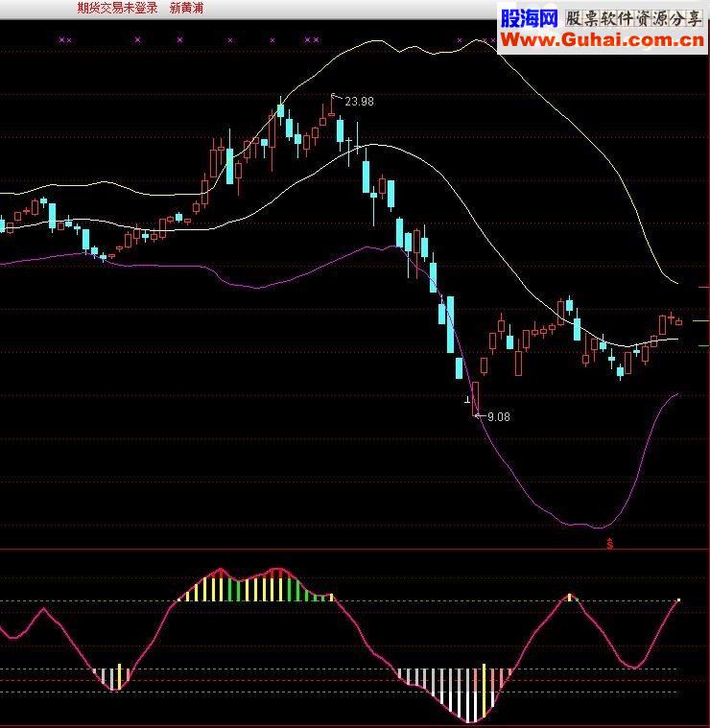
Task: Click the 23.98 high price label
Action: pos(359,102)
